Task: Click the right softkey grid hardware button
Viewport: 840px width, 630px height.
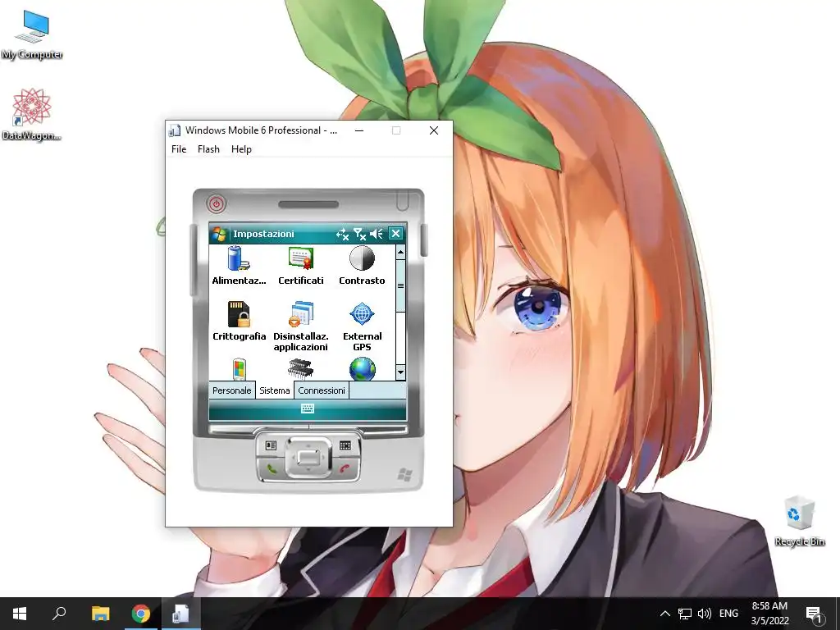Action: (x=345, y=445)
